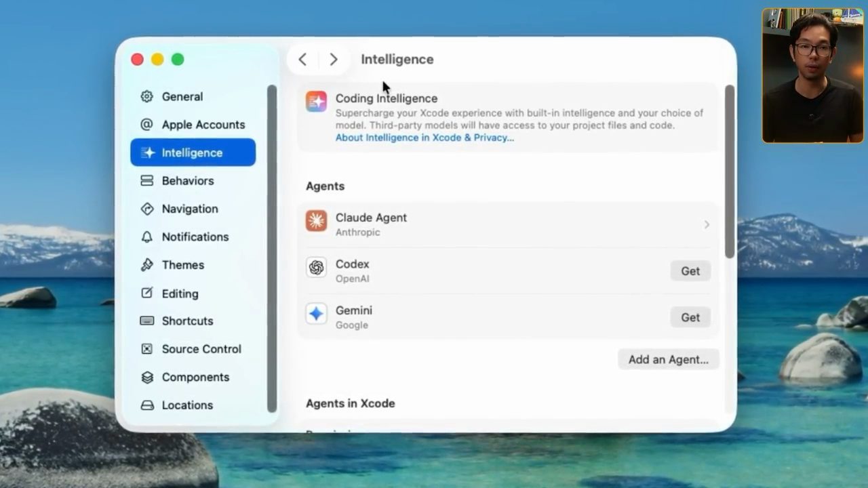Click the Editing pencil icon
This screenshot has height=488, width=868.
(x=146, y=293)
